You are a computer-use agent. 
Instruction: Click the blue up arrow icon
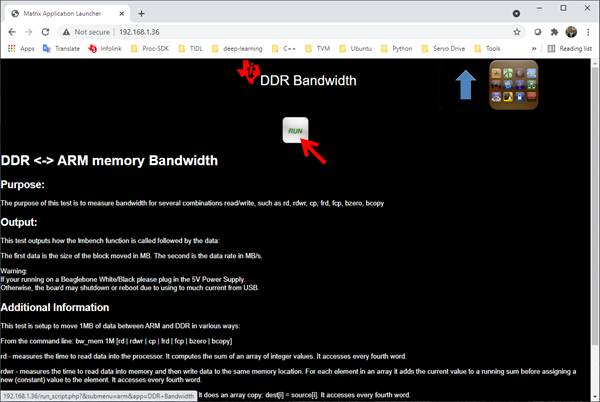[x=467, y=85]
